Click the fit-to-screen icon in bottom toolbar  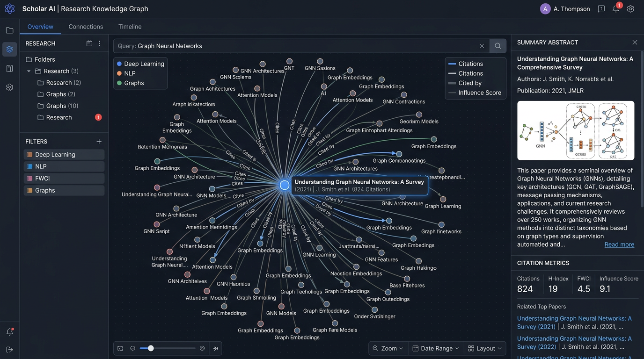(x=120, y=348)
